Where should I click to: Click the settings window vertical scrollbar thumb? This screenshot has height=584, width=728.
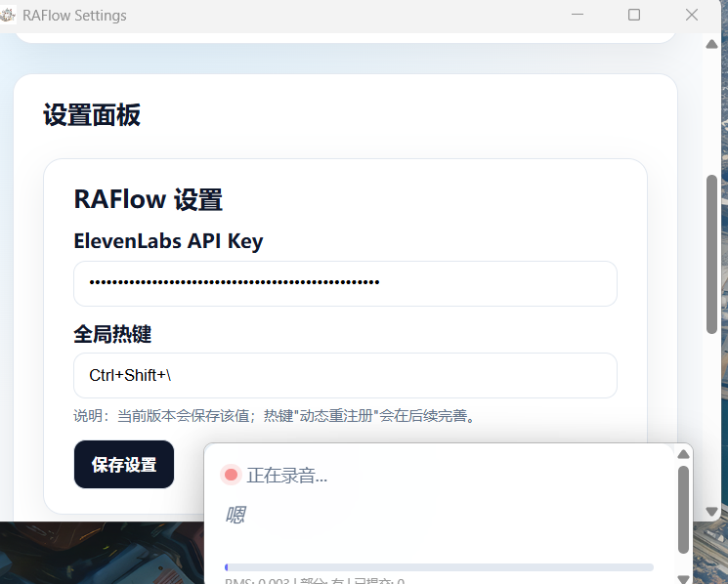click(711, 254)
